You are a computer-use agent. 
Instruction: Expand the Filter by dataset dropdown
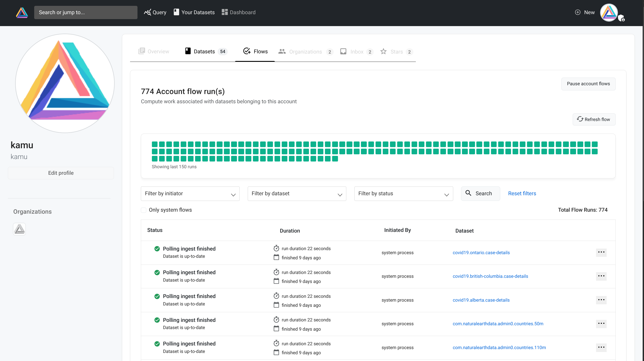[x=297, y=194]
